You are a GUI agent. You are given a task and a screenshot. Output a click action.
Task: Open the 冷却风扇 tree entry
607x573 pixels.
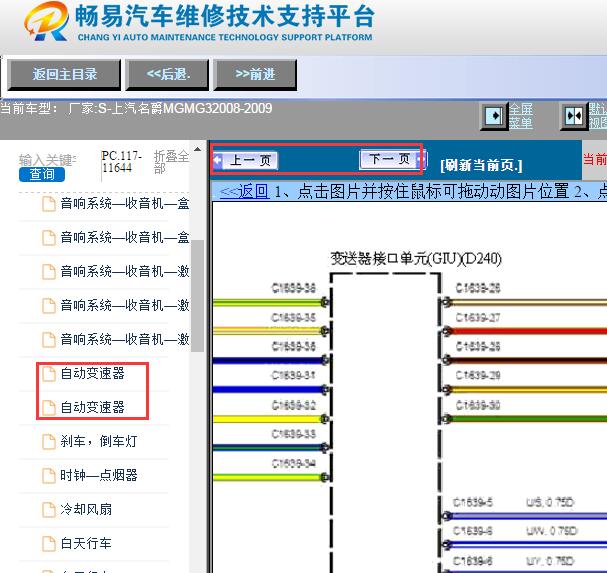86,510
